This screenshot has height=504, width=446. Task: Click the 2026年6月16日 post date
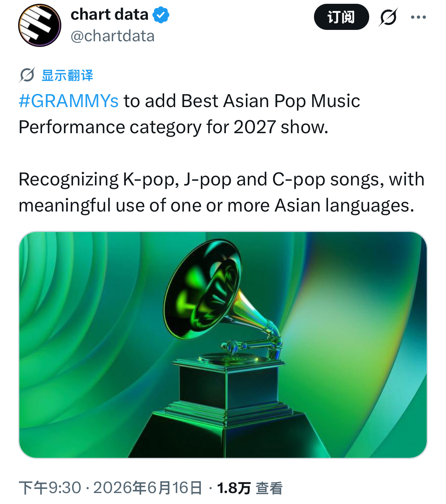[148, 488]
